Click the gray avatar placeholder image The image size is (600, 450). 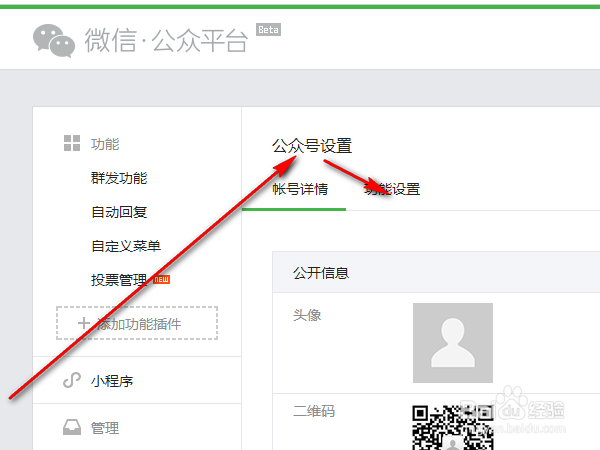(453, 343)
